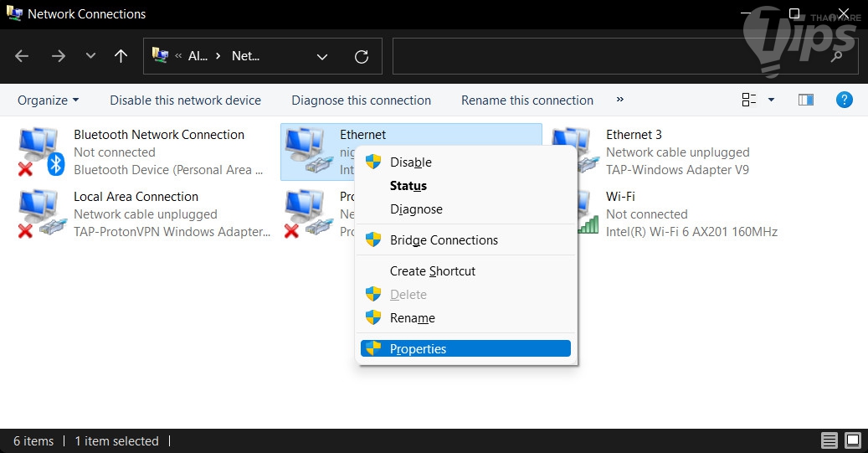Viewport: 868px width, 453px height.
Task: Go up one folder level
Action: tap(121, 56)
